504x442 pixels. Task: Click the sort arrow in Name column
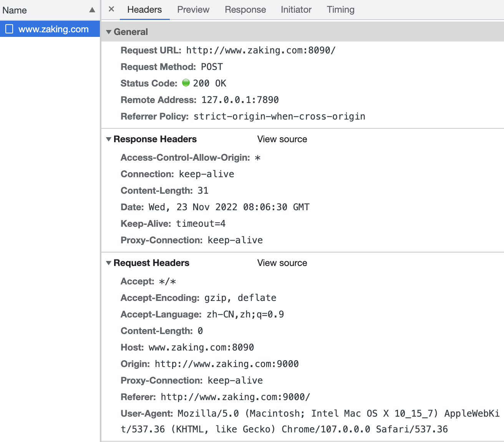[92, 10]
